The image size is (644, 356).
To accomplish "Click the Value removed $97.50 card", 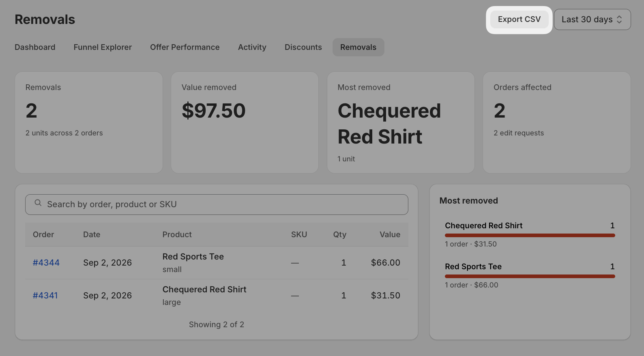I will coord(245,122).
